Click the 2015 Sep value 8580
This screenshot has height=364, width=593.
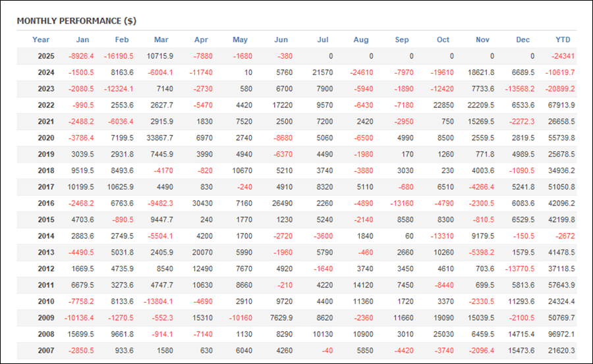tap(405, 220)
